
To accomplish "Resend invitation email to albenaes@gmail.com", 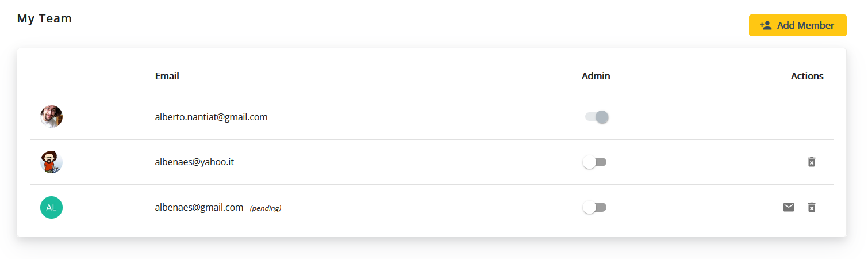I will pyautogui.click(x=789, y=207).
